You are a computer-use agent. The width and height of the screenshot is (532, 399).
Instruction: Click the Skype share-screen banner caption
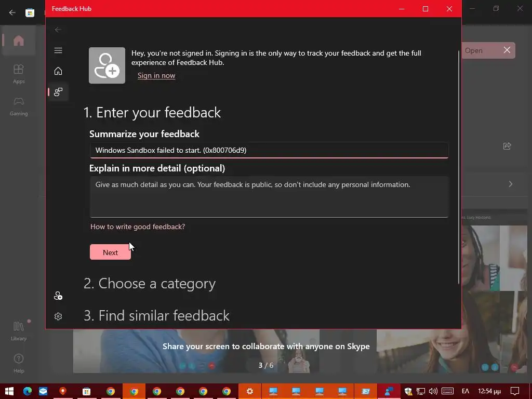pos(266,347)
